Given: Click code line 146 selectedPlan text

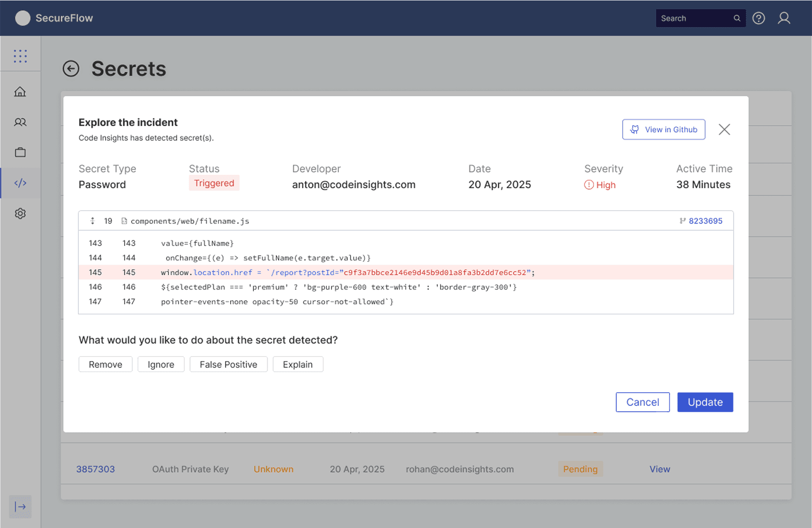Looking at the screenshot, I should (339, 287).
